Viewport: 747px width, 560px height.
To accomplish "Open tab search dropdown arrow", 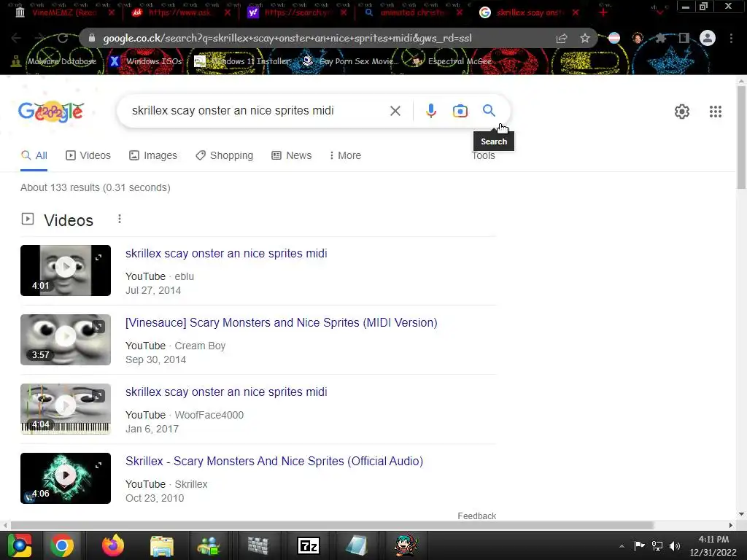I will (x=659, y=12).
